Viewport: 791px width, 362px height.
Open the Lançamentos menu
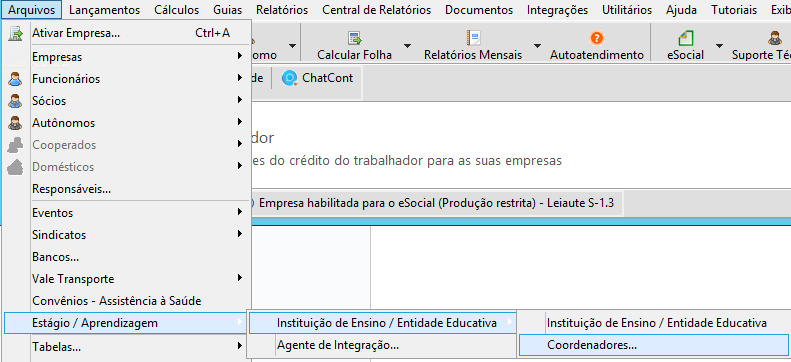tap(104, 10)
